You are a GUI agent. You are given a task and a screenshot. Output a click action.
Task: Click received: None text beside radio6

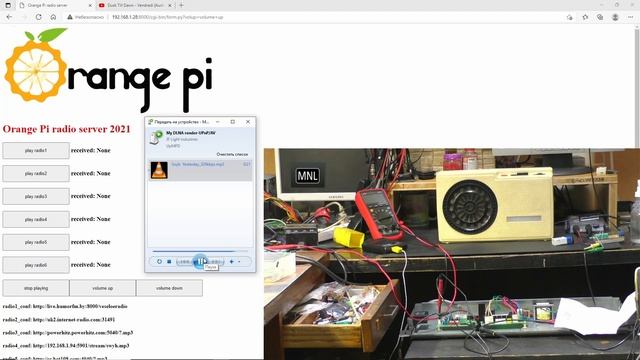pos(91,264)
